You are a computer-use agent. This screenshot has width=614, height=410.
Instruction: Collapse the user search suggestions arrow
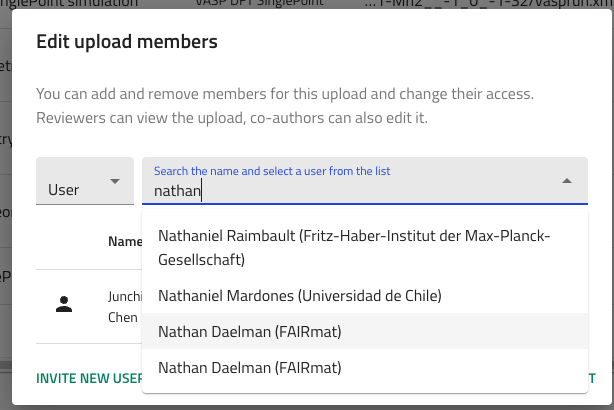567,181
